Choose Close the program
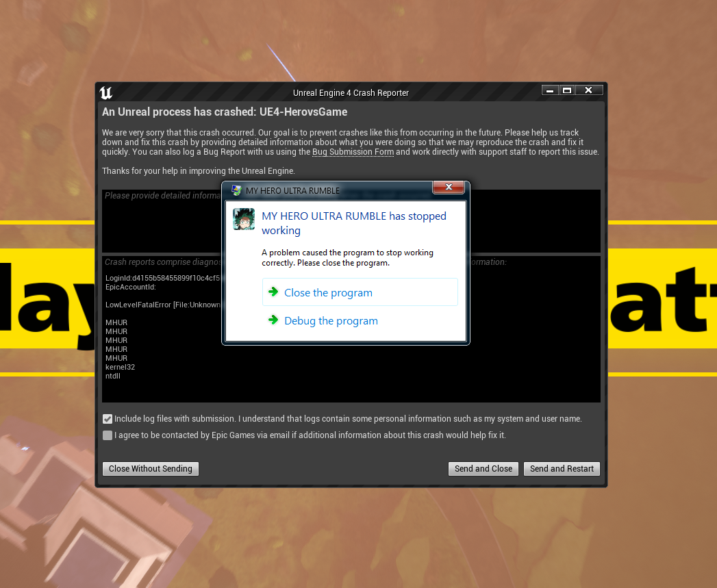717x588 pixels. point(360,292)
